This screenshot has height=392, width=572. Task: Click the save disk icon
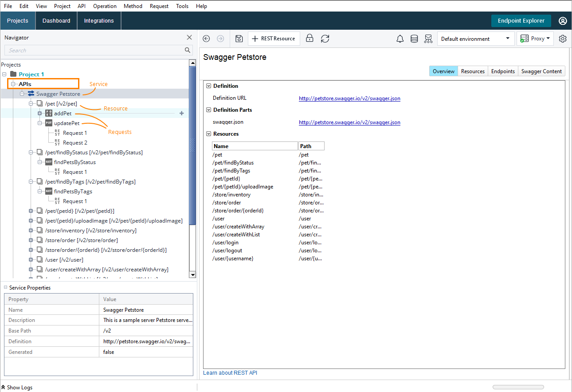click(x=239, y=39)
